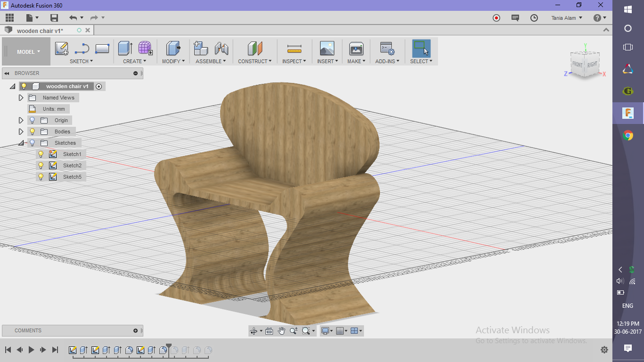This screenshot has width=644, height=362.
Task: Open the Create Form purple sculpt icon
Action: 145,49
